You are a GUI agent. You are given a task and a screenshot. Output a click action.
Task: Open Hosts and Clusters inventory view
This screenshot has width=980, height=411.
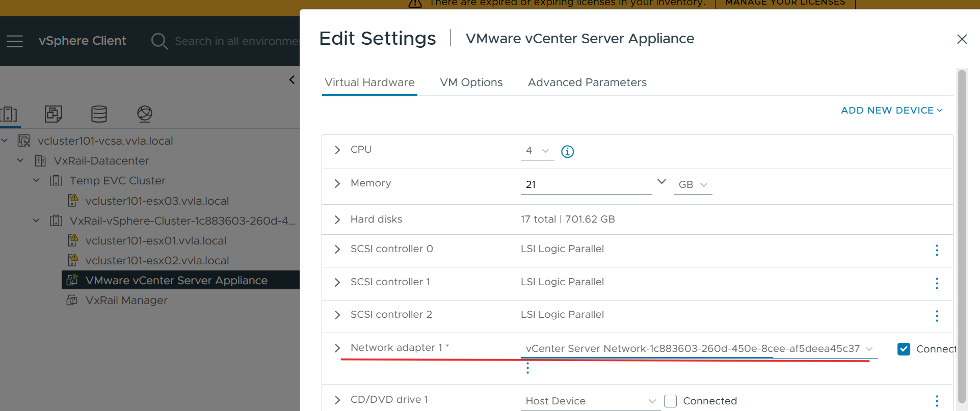click(9, 114)
